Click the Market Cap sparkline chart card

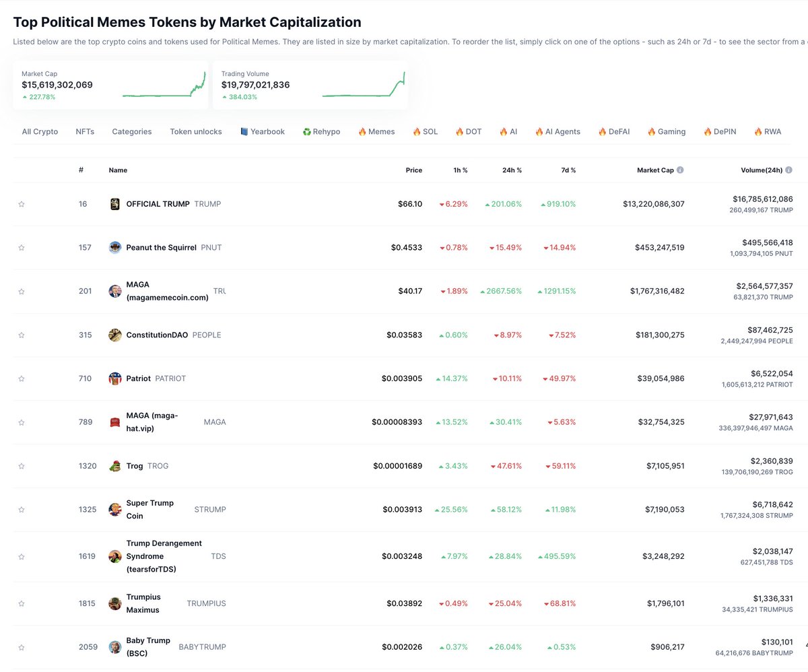click(x=110, y=85)
